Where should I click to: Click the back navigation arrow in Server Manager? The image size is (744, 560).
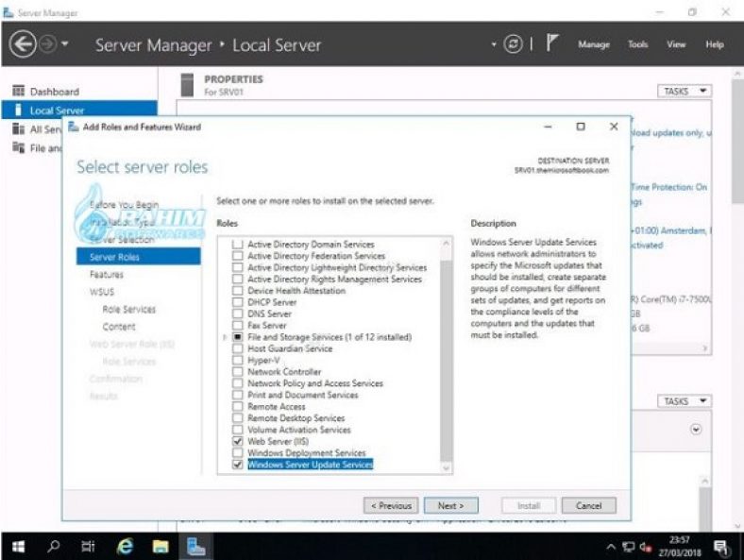23,44
